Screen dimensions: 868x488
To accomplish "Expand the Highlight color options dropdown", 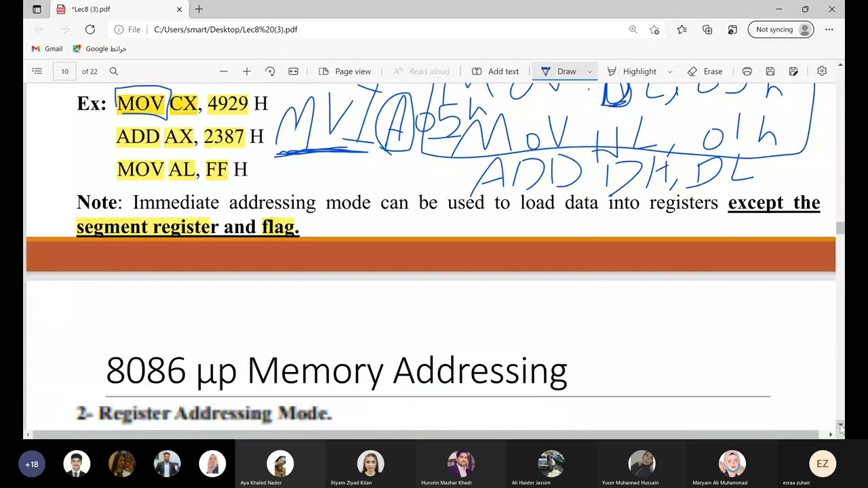I will tap(670, 71).
